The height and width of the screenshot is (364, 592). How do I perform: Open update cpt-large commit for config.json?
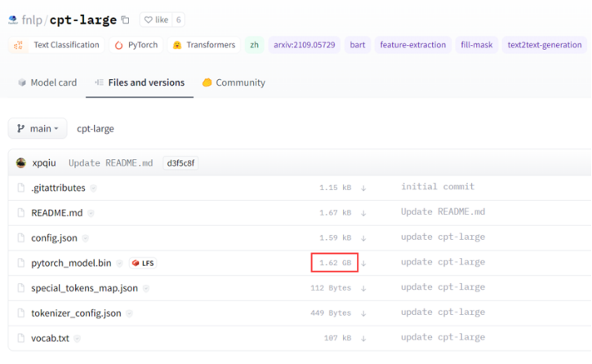[443, 237]
